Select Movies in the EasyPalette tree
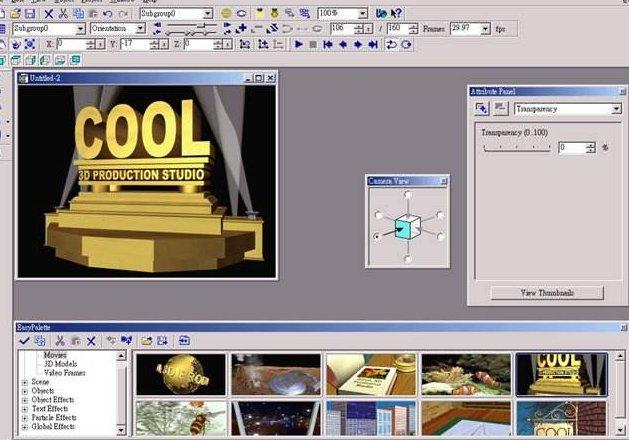Screen dimensions: 629x440 click(x=55, y=355)
